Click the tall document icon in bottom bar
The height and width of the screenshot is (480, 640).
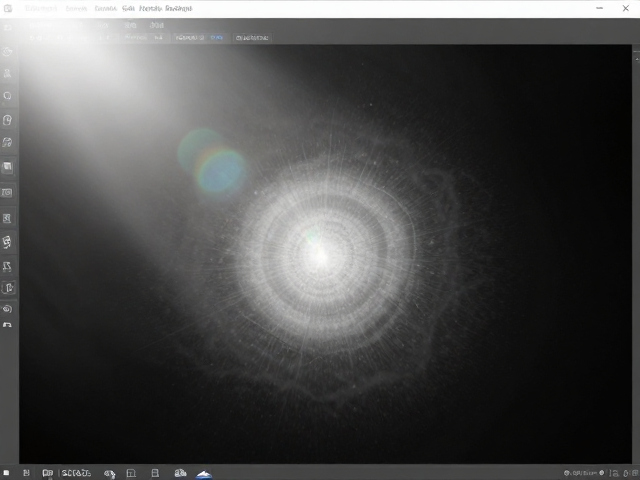tap(155, 473)
